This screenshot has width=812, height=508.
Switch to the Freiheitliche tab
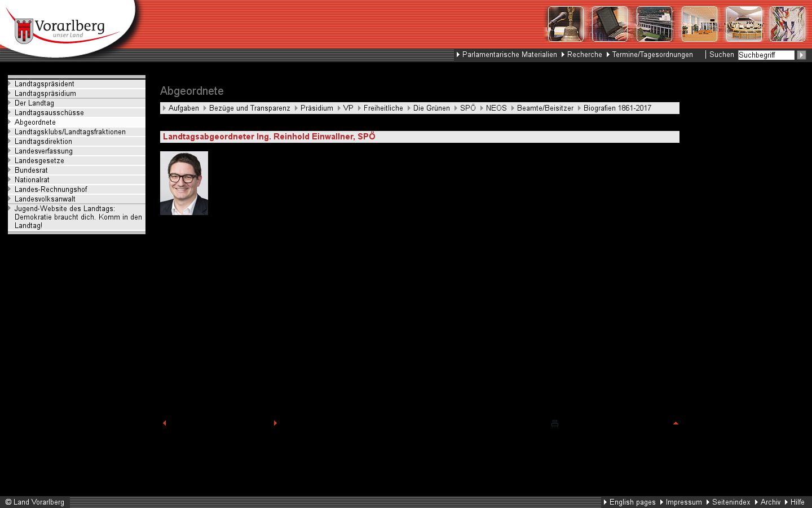383,108
